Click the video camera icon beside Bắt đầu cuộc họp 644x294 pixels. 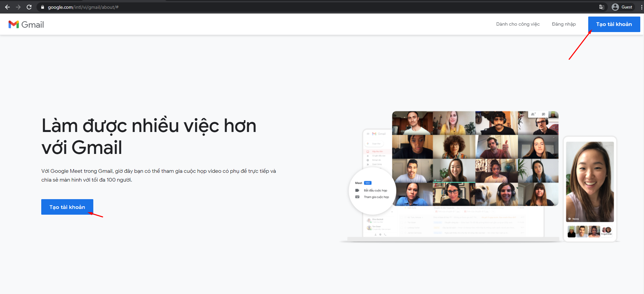pos(357,190)
